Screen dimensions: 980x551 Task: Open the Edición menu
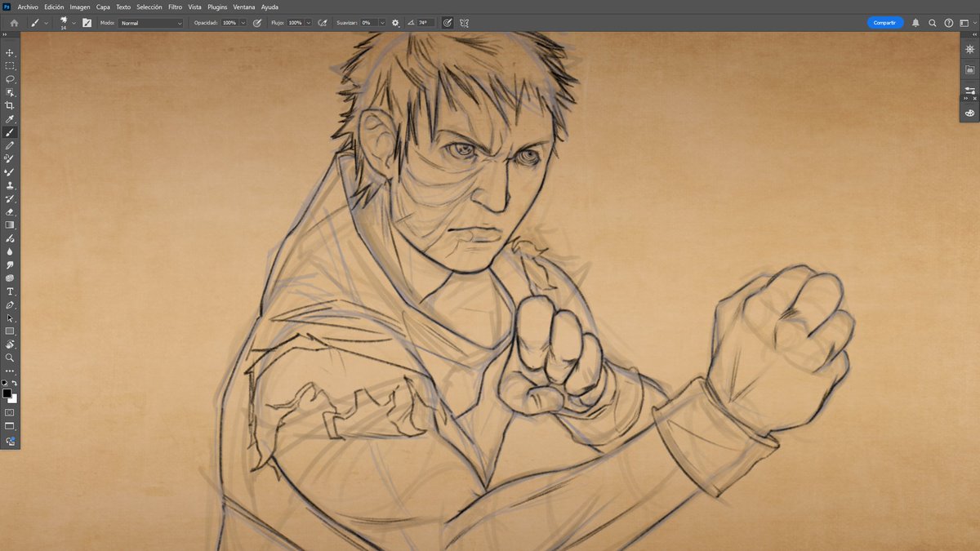[x=54, y=7]
